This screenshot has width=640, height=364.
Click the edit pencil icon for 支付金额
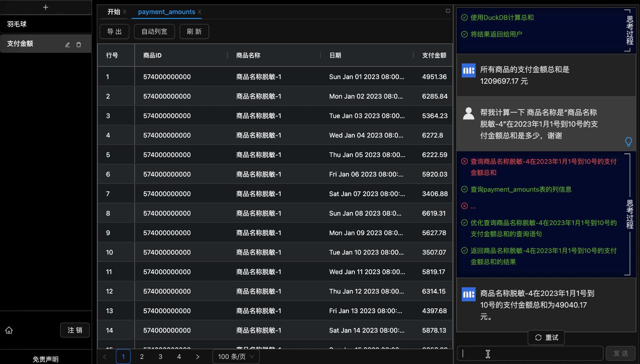67,45
